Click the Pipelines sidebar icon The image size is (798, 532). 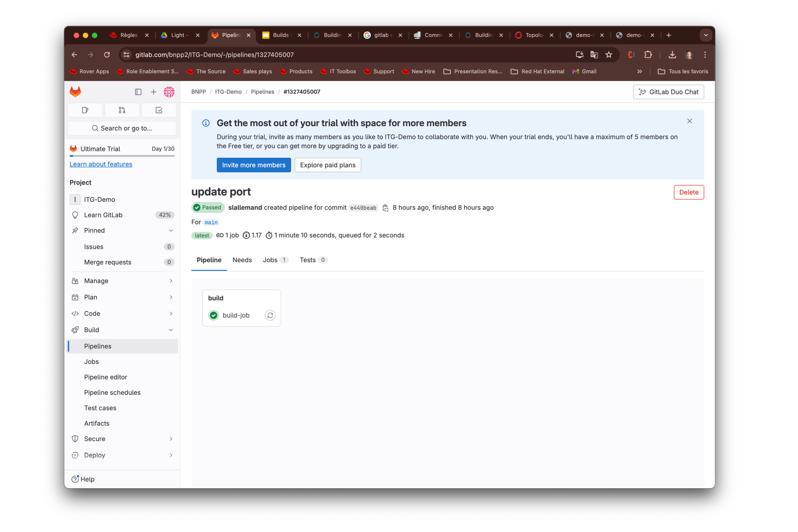97,345
